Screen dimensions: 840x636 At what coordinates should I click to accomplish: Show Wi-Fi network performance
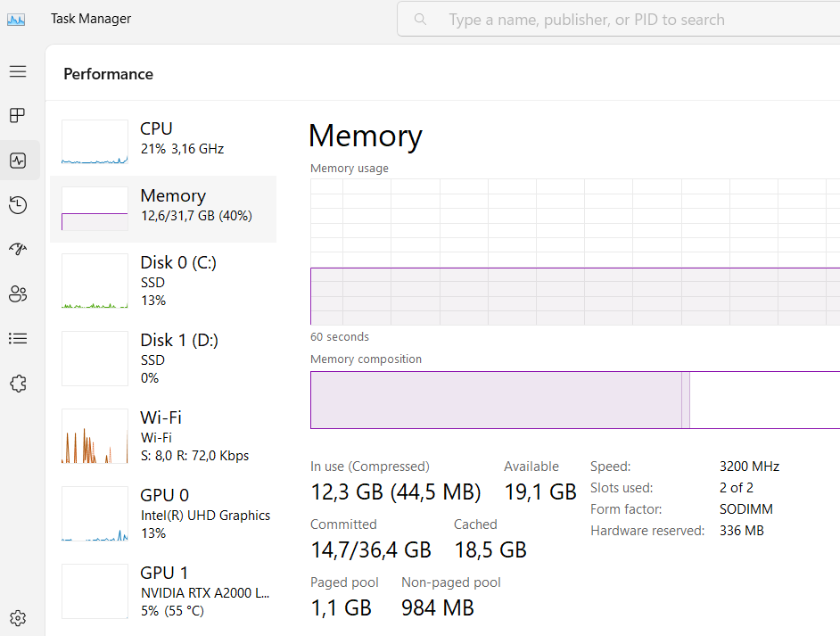pos(163,436)
